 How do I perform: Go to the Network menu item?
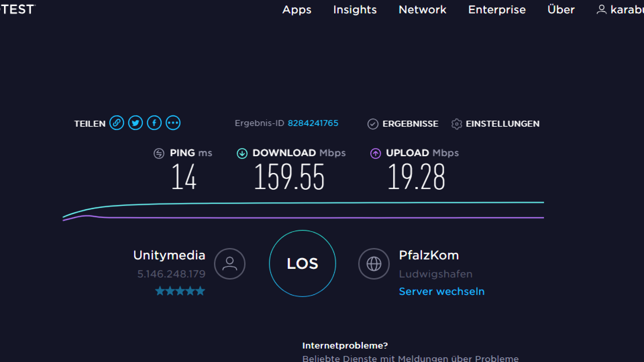click(422, 10)
